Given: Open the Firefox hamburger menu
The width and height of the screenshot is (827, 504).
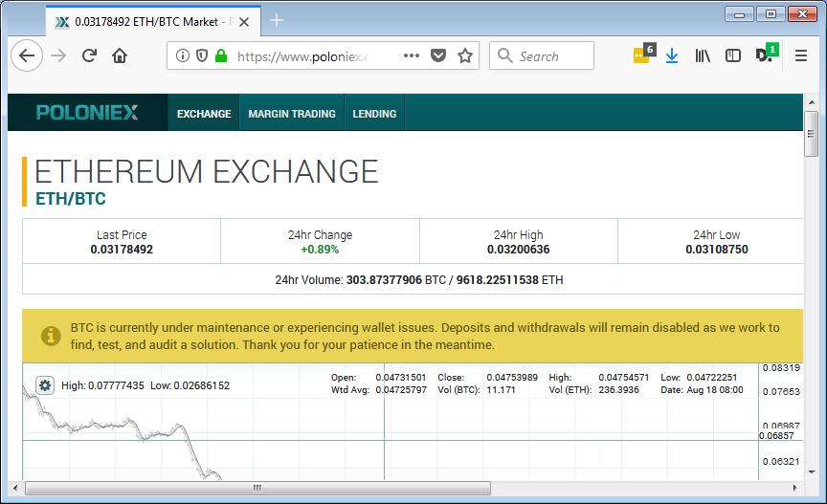Looking at the screenshot, I should coord(801,55).
